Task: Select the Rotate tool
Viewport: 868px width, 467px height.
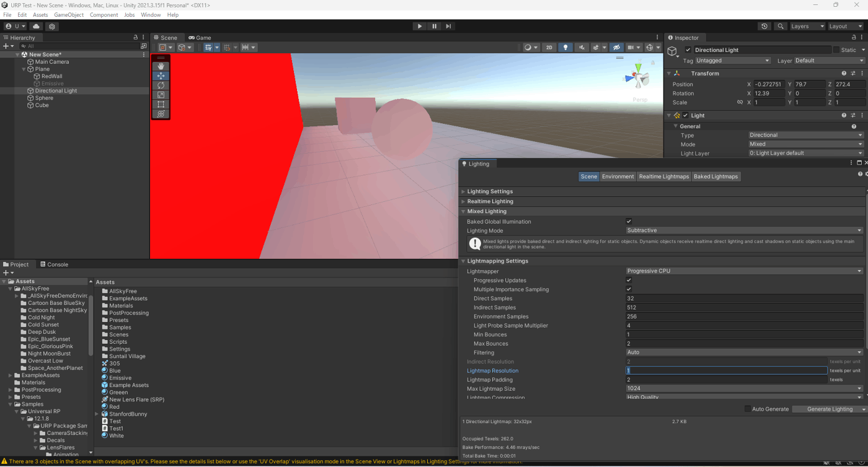Action: 161,85
